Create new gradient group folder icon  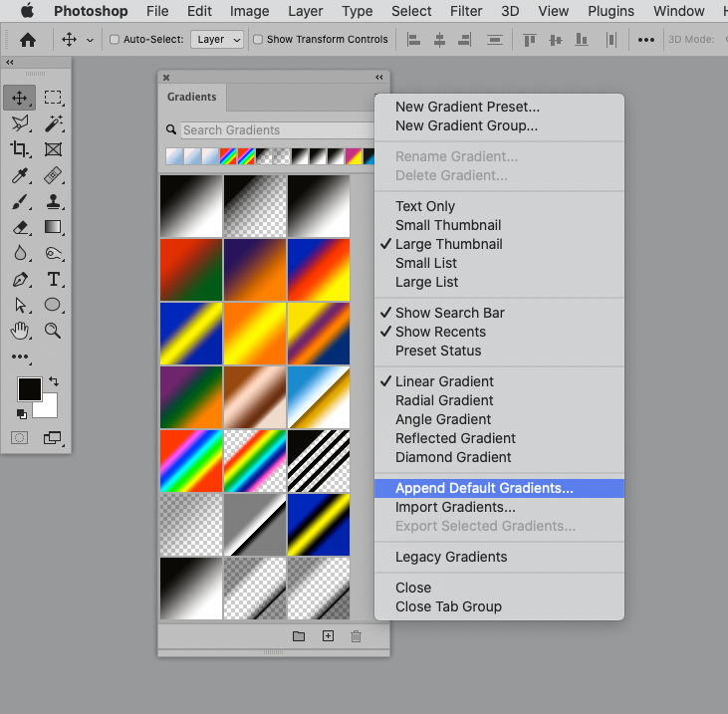pyautogui.click(x=299, y=636)
